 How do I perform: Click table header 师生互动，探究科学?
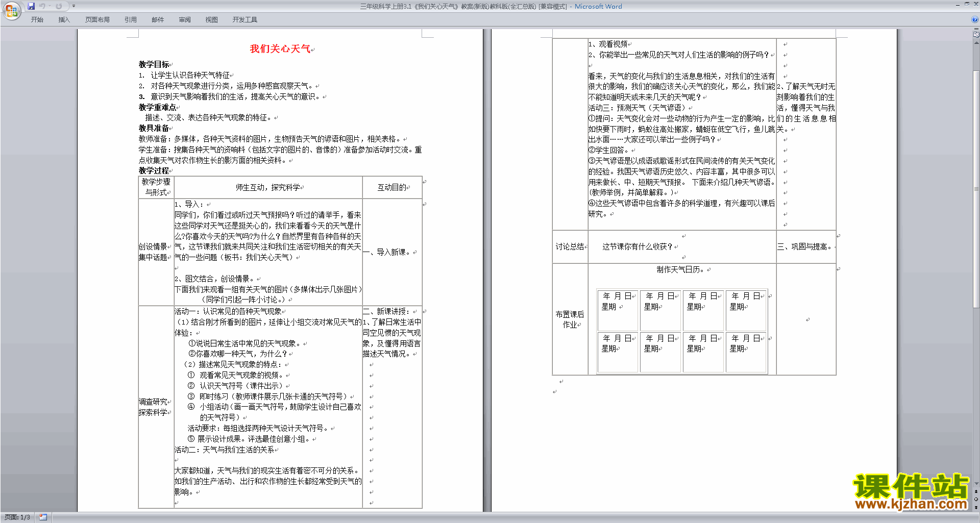coord(268,187)
